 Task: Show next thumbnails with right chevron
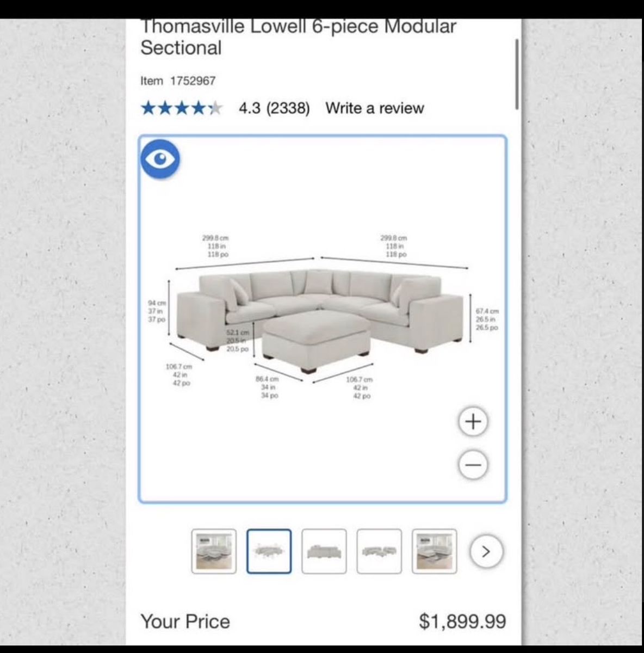pos(486,551)
